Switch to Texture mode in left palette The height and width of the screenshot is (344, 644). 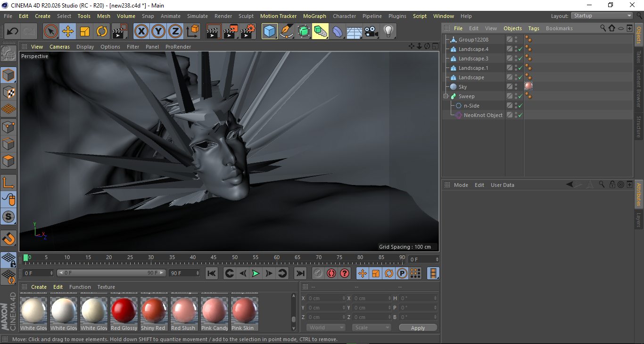[8, 92]
